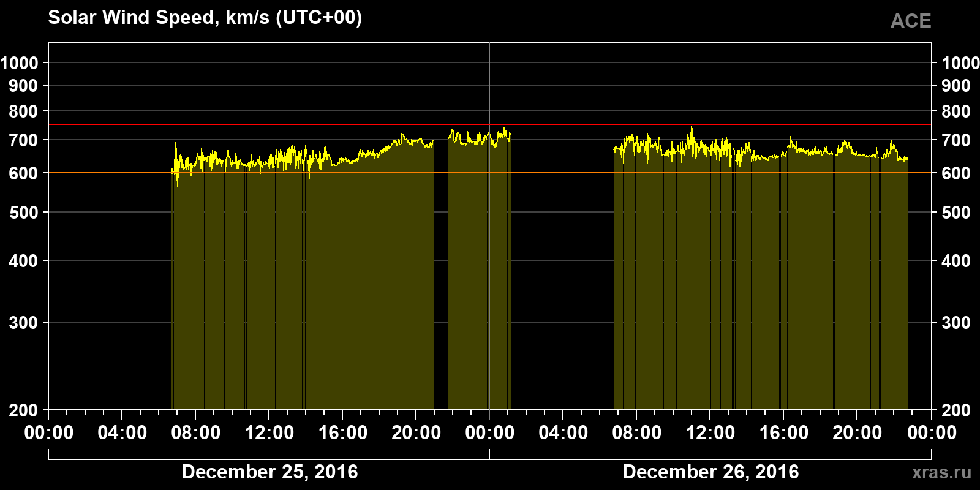Click the orange threshold line at 600
This screenshot has width=980, height=490.
coord(490,173)
